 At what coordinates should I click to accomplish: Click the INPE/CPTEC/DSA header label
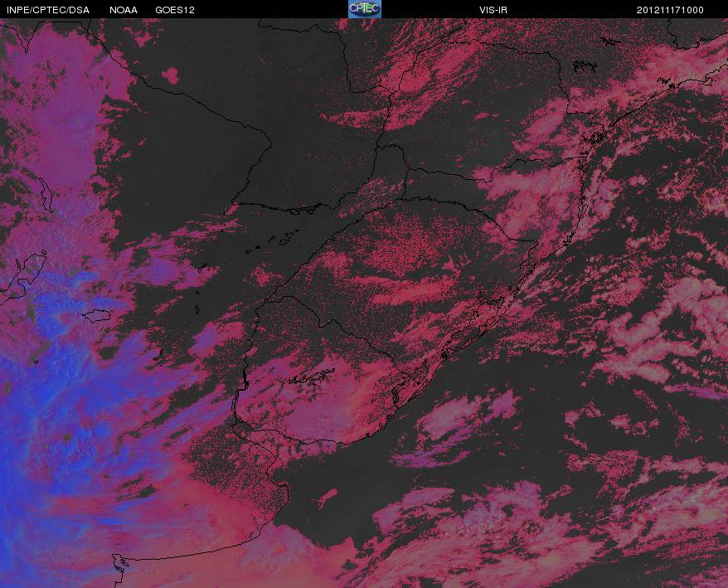[x=48, y=10]
